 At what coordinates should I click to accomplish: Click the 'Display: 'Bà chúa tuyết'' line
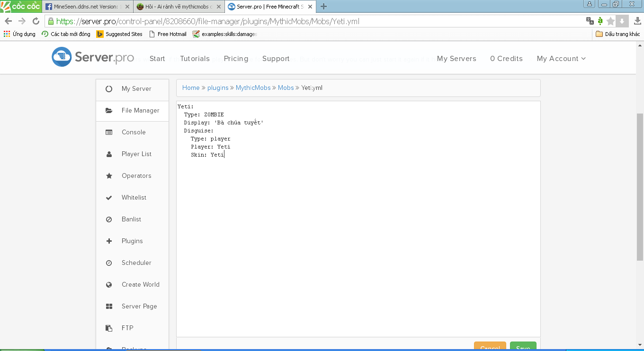[x=224, y=123]
